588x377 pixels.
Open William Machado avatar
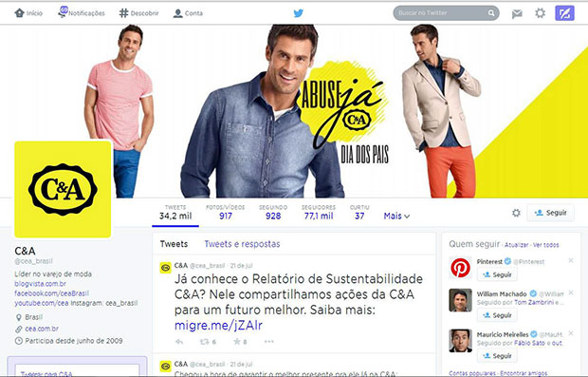461,300
